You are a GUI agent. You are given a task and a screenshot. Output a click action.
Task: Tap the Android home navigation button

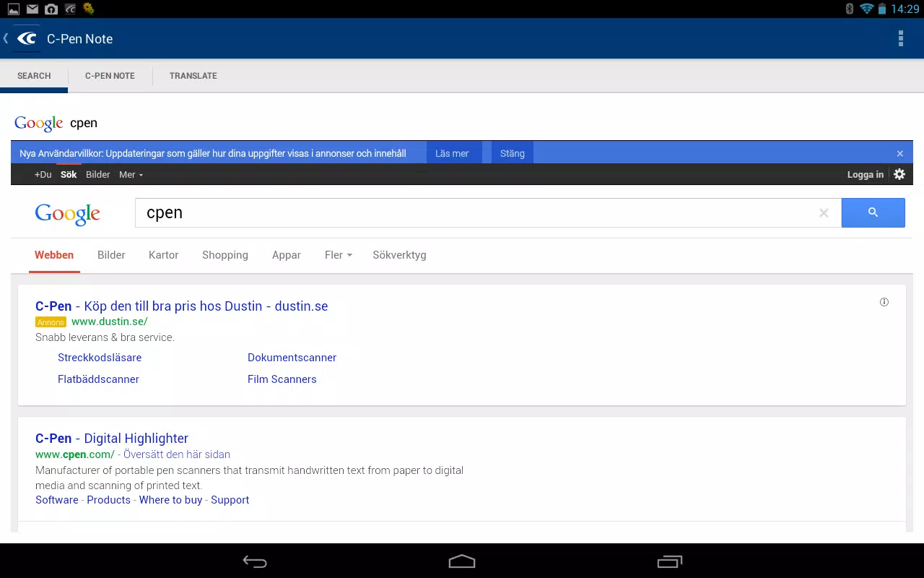462,561
